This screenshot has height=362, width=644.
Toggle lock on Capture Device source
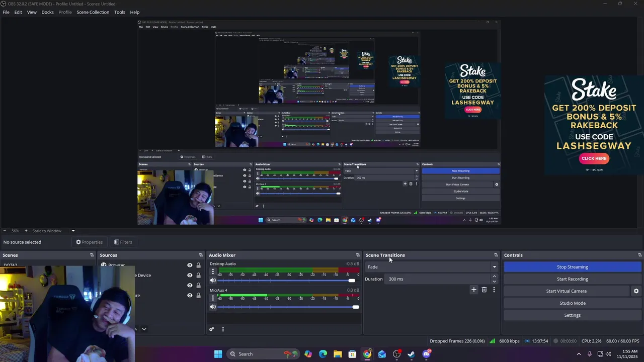tap(198, 276)
